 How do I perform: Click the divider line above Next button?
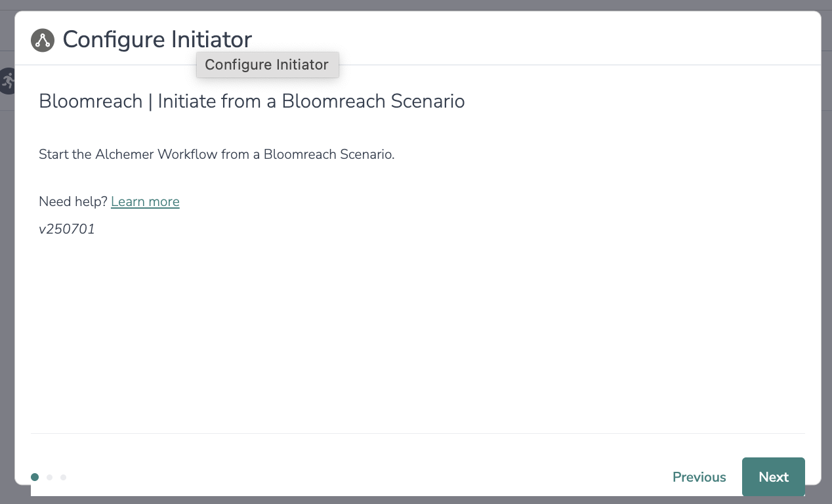[417, 433]
